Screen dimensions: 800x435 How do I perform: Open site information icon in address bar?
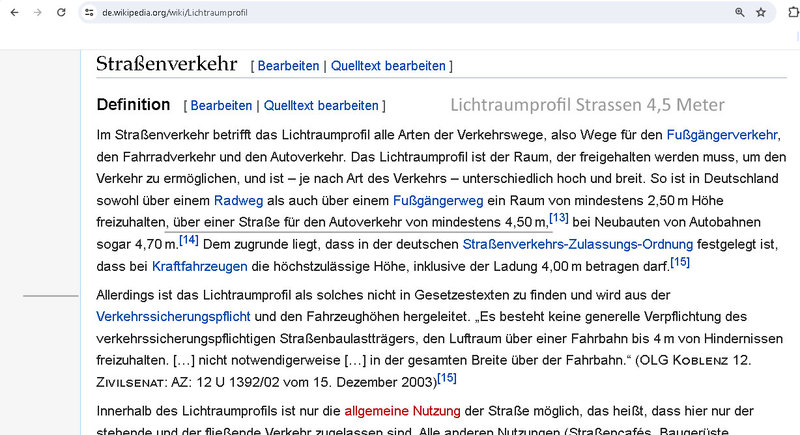(89, 12)
